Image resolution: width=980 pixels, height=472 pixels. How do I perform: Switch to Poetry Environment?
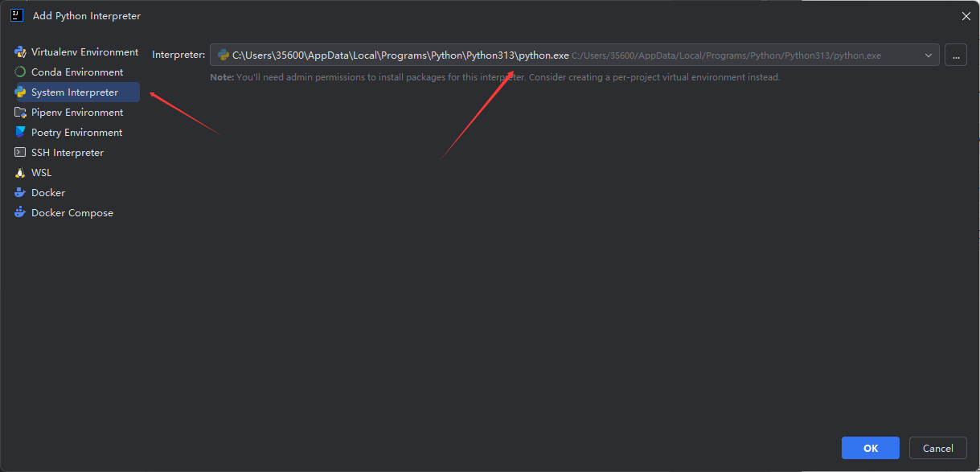pyautogui.click(x=77, y=133)
